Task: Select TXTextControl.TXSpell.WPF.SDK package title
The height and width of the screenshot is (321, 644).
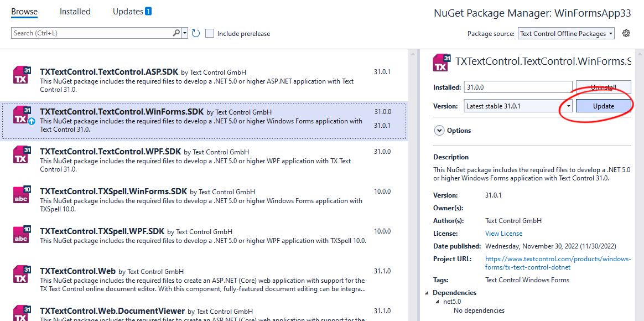Action: click(102, 231)
